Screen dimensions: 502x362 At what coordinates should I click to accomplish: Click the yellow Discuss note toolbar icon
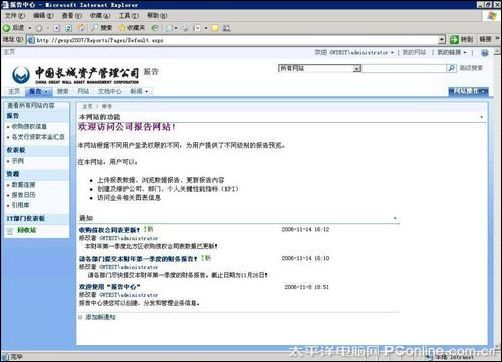(x=215, y=28)
